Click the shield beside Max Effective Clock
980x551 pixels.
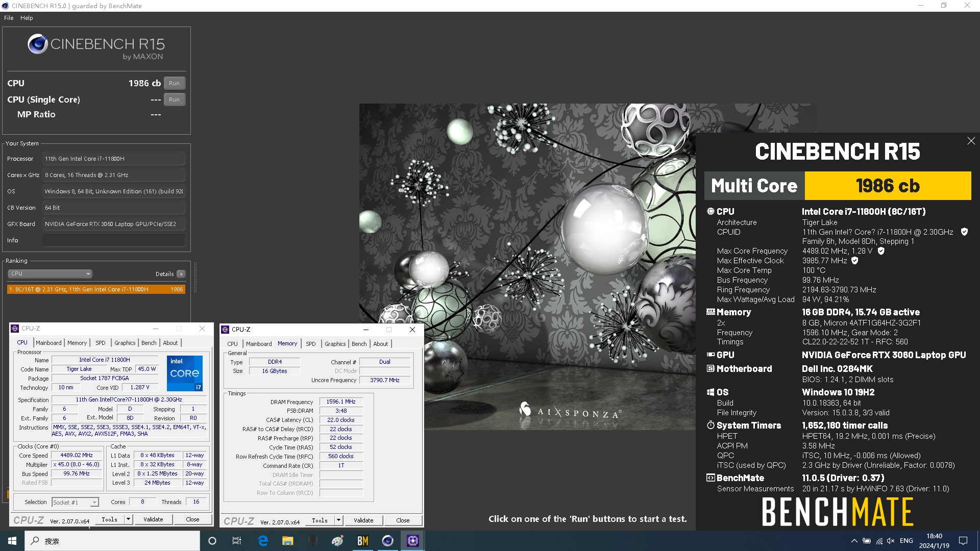854,261
